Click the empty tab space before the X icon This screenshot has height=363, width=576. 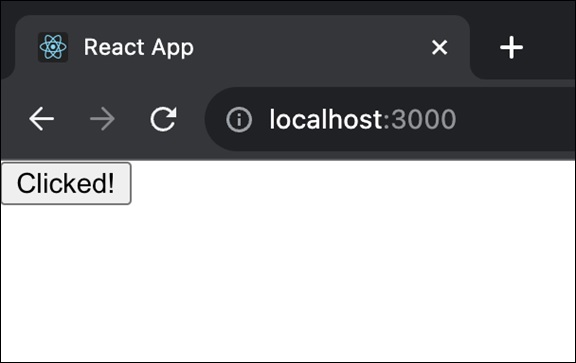[312, 47]
